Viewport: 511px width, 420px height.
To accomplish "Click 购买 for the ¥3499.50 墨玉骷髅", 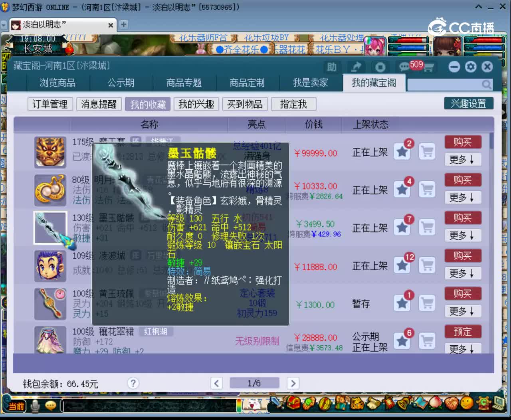I will click(x=463, y=218).
